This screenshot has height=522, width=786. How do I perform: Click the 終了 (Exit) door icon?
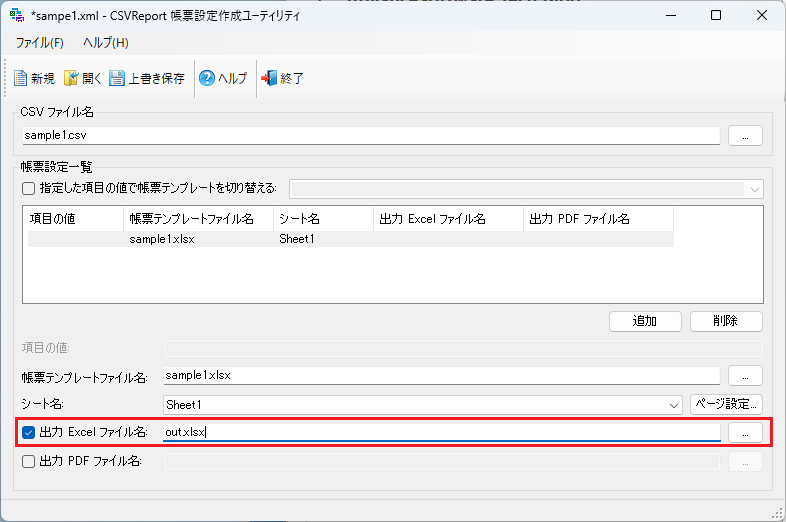tap(269, 78)
